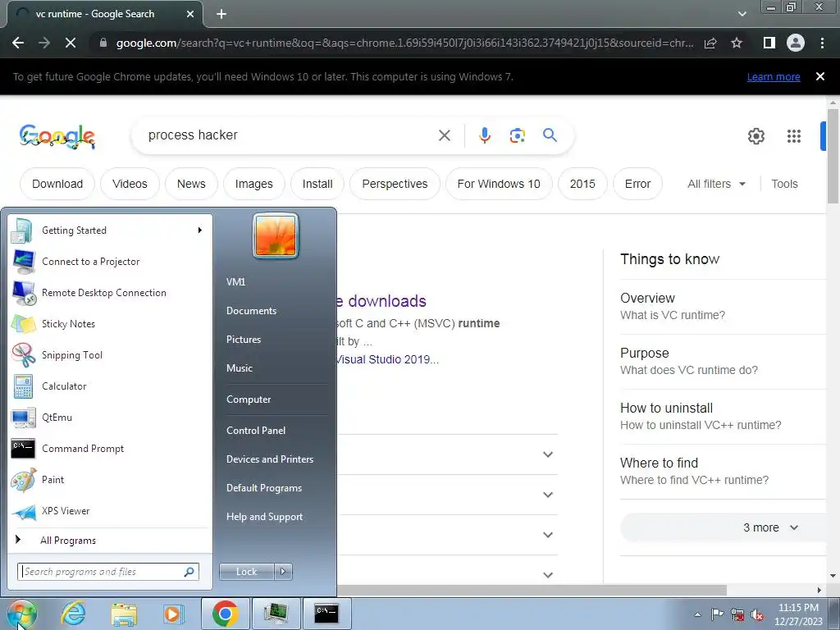Search by image with Google Lens
The height and width of the screenshot is (630, 840).
click(x=517, y=135)
